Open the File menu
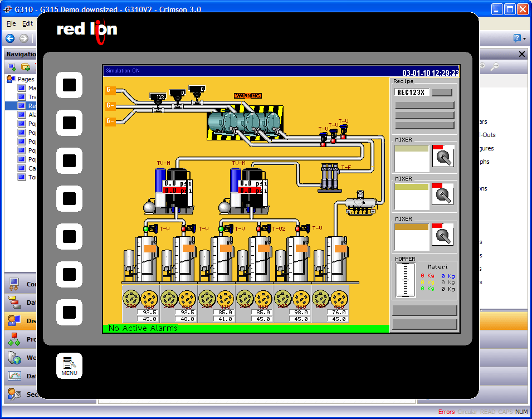 point(11,24)
